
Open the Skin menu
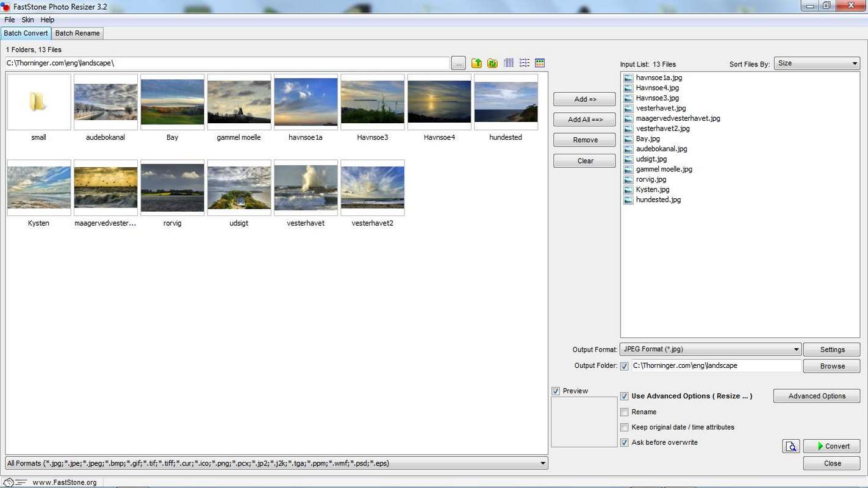28,20
